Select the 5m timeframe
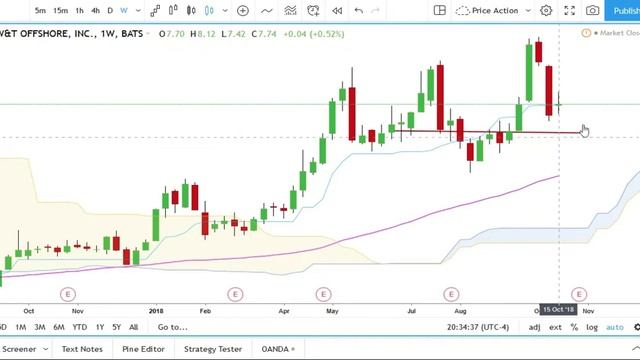640x360 pixels. (40, 11)
